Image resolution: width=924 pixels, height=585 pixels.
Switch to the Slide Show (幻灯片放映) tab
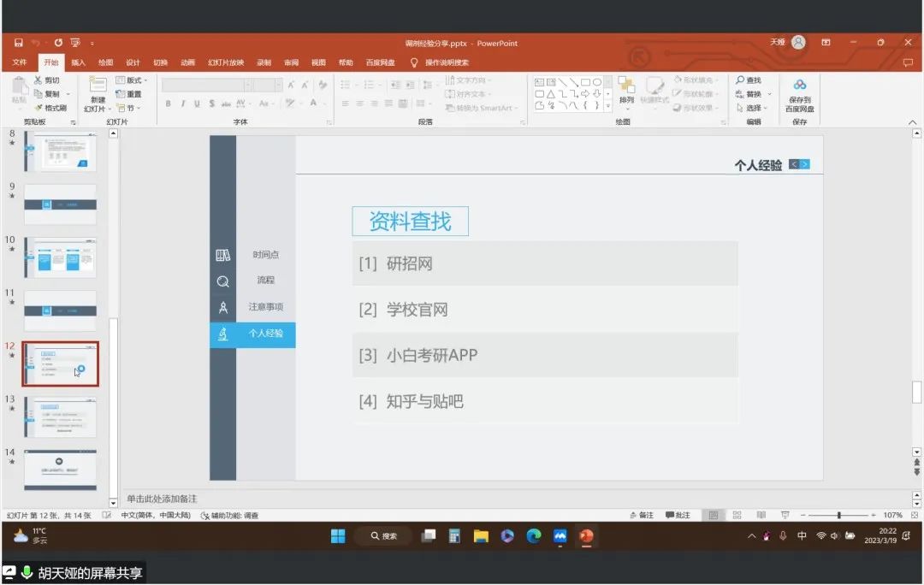click(226, 62)
